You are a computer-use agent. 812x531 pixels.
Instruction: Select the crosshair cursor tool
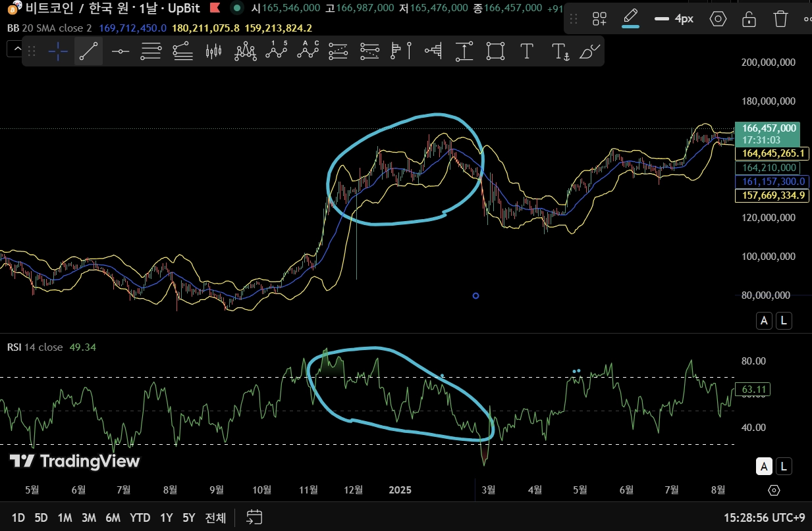coord(58,51)
